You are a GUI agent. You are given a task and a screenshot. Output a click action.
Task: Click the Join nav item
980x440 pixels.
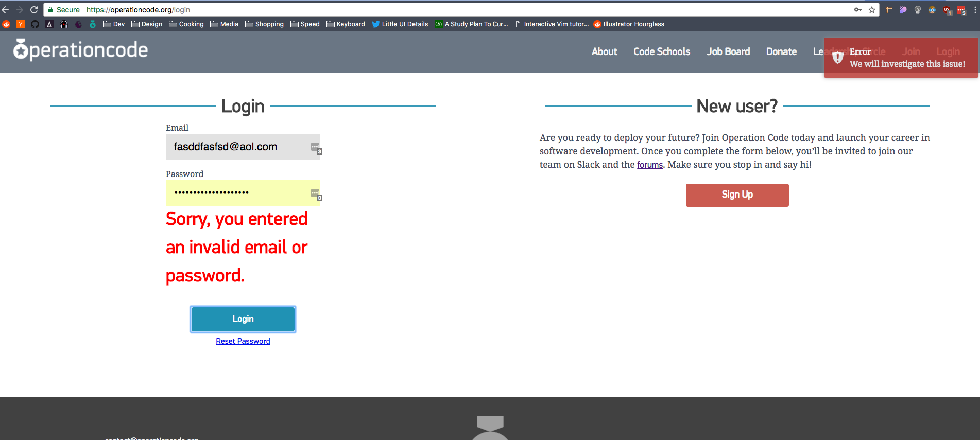[x=911, y=51]
